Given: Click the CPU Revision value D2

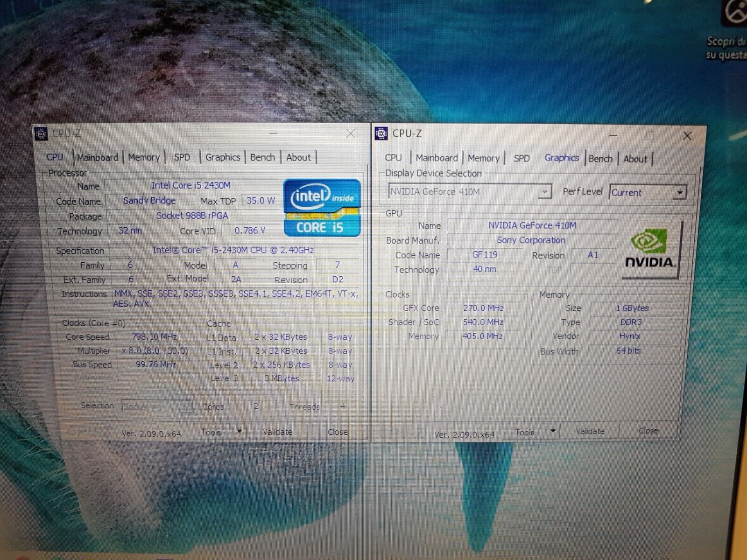Looking at the screenshot, I should 338,280.
